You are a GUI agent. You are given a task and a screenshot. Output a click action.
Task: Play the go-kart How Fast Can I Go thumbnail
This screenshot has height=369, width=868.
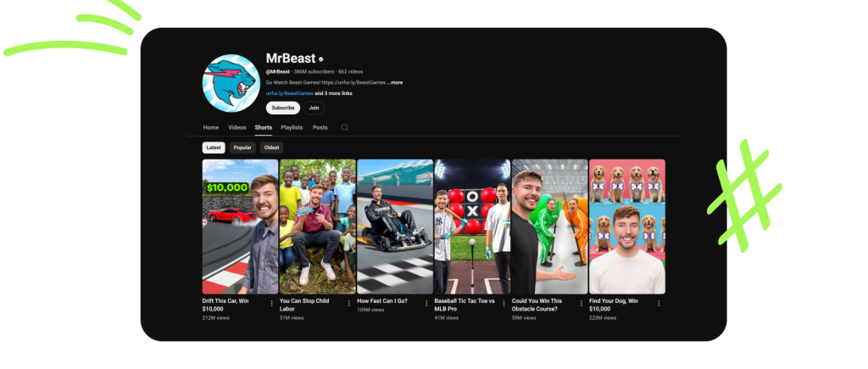click(395, 226)
